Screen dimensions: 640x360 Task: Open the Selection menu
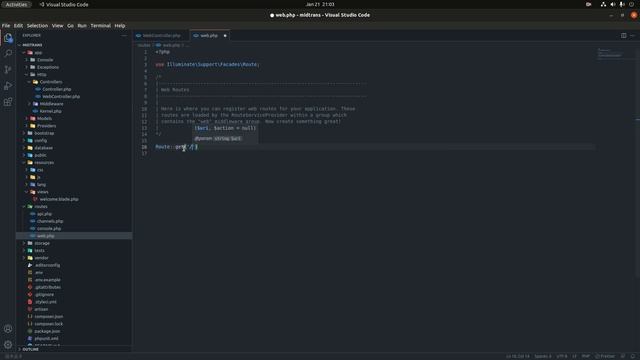pos(38,26)
